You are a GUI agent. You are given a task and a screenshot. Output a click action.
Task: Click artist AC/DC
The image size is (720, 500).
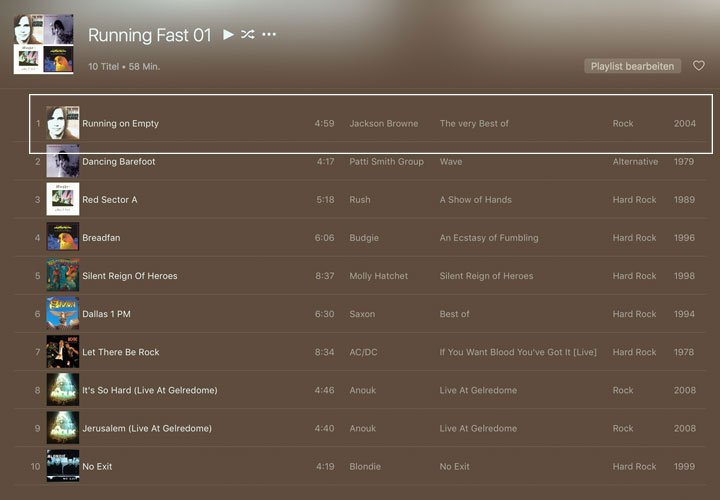tap(363, 352)
